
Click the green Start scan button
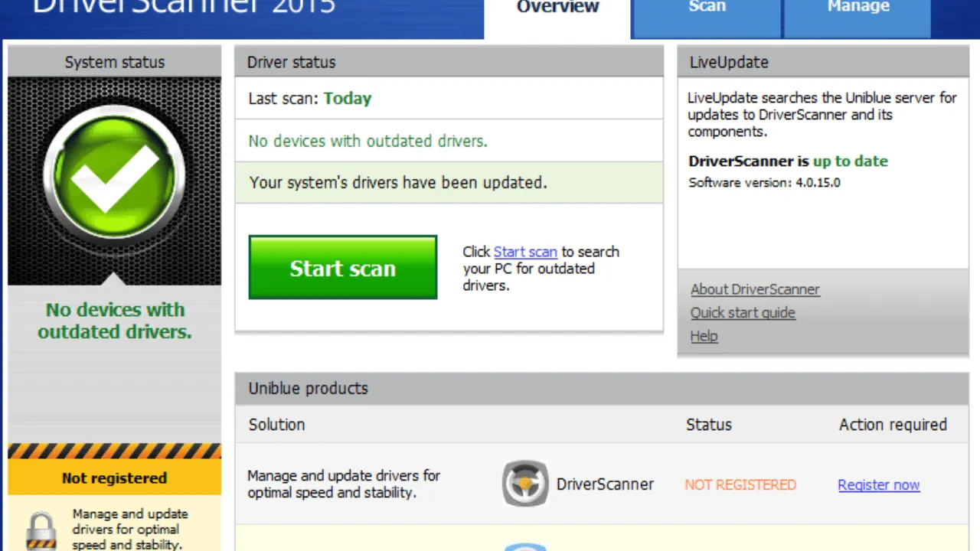coord(343,267)
